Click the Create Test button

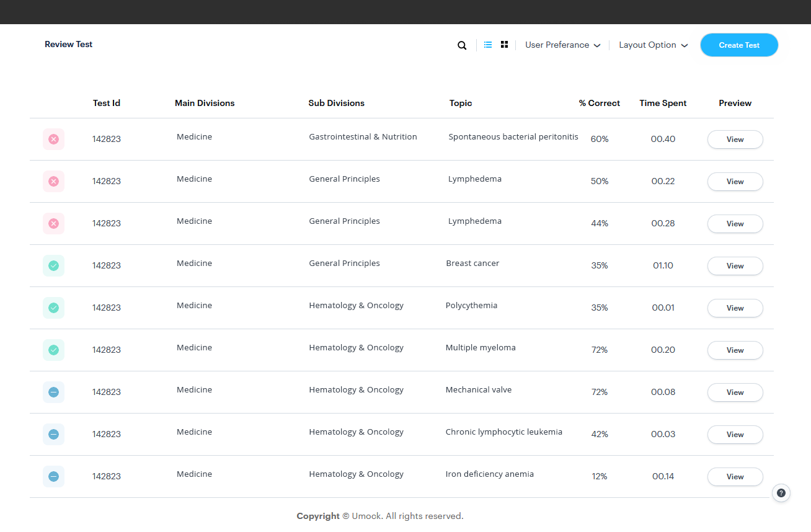[739, 45]
